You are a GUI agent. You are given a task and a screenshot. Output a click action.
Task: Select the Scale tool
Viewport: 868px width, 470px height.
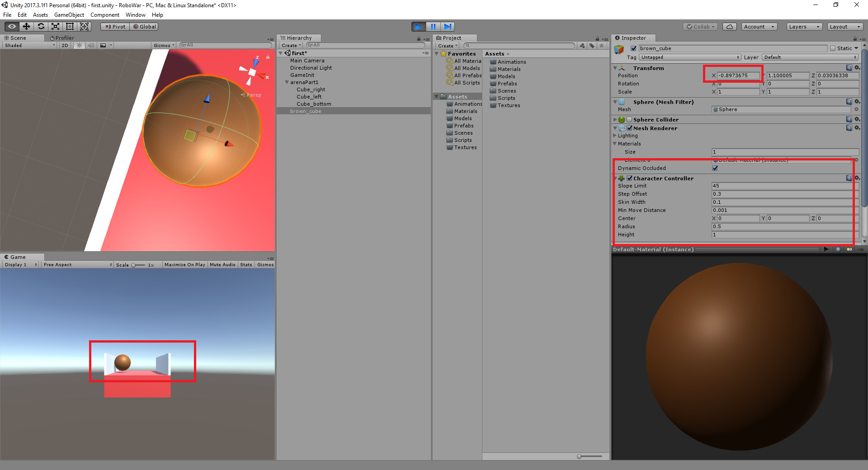tap(55, 26)
